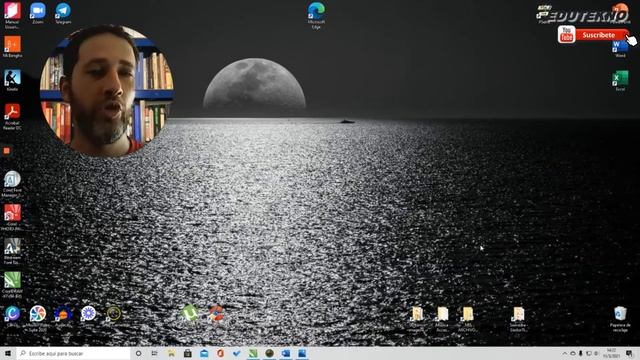Click the microphone tray icon
640x360 pixels.
pyautogui.click(x=581, y=353)
